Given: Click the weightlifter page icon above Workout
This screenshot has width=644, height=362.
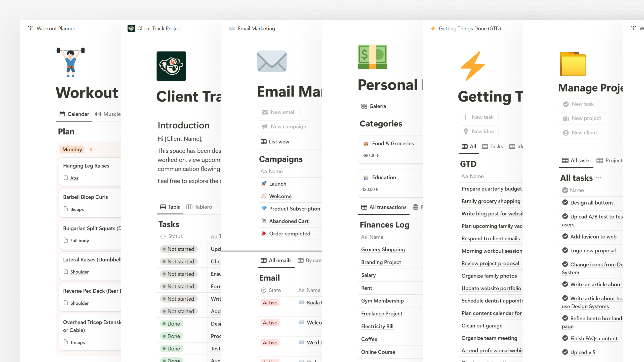Looking at the screenshot, I should pos(71,62).
